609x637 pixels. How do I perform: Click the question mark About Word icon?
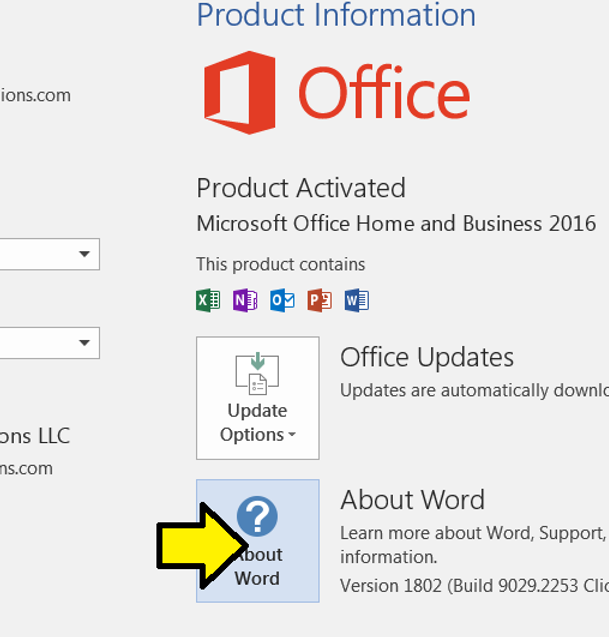(257, 517)
